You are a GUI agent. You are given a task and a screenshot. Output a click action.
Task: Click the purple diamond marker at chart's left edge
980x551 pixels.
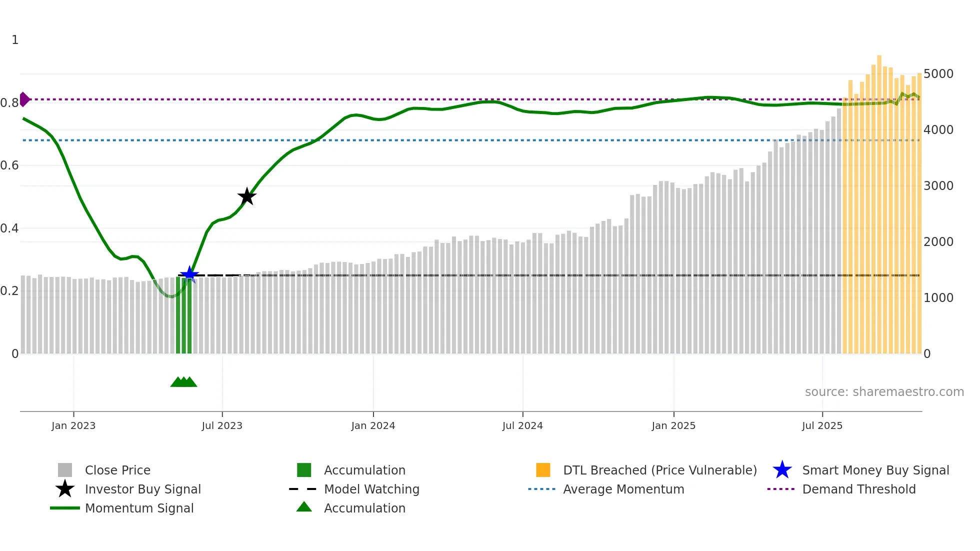[24, 99]
